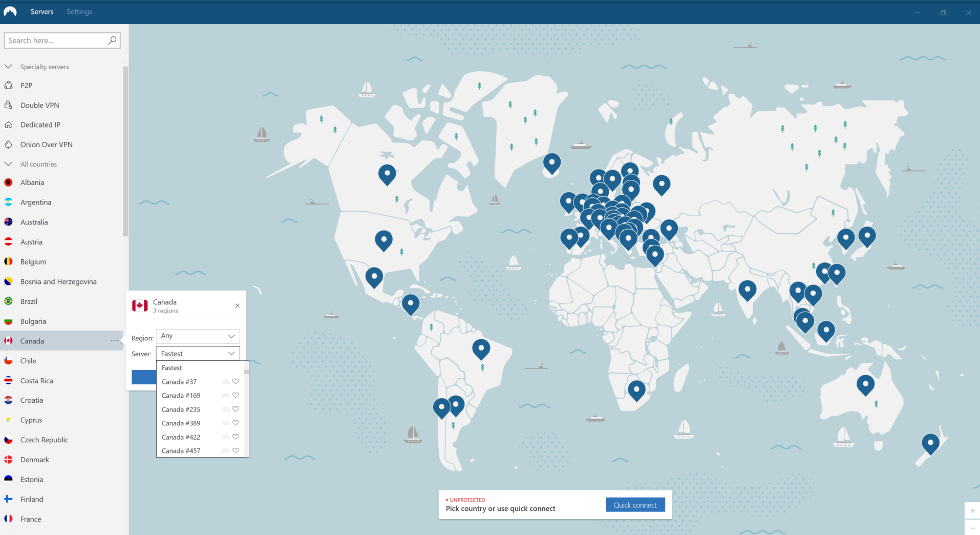The image size is (980, 535).
Task: Select France from the list
Action: (61, 519)
